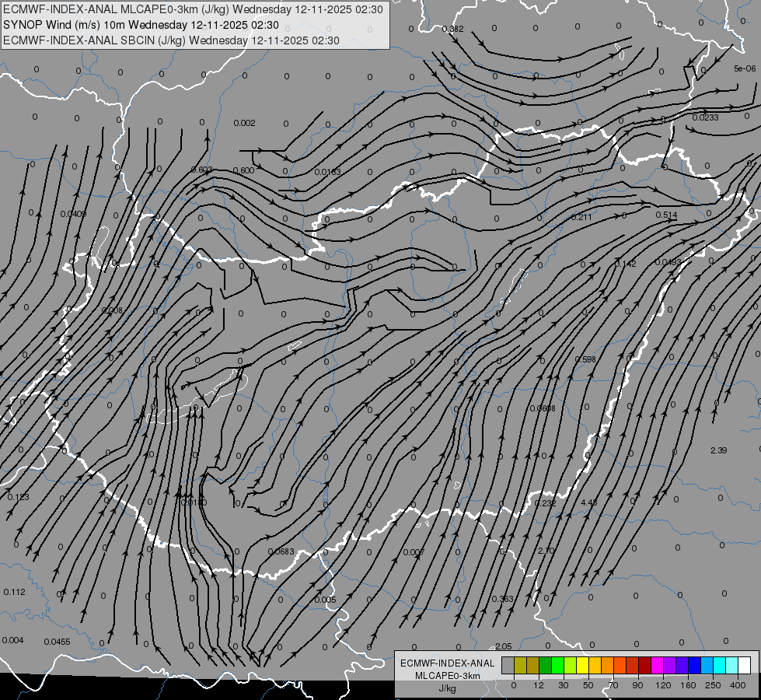This screenshot has height=700, width=761.
Task: Click the map value 0.123
Action: click(19, 497)
